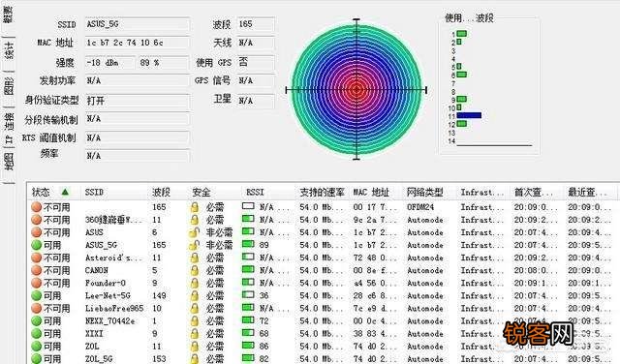Click the strength percentage field showing 89 %
This screenshot has width=620, height=364.
click(x=163, y=63)
